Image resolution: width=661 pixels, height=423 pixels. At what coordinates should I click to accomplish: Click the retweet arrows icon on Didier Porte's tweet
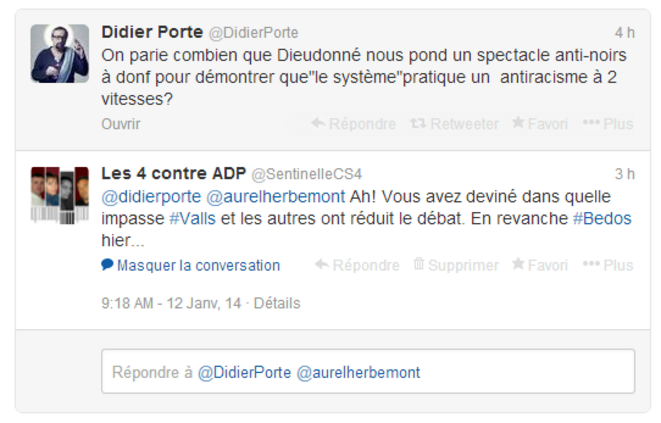point(418,123)
